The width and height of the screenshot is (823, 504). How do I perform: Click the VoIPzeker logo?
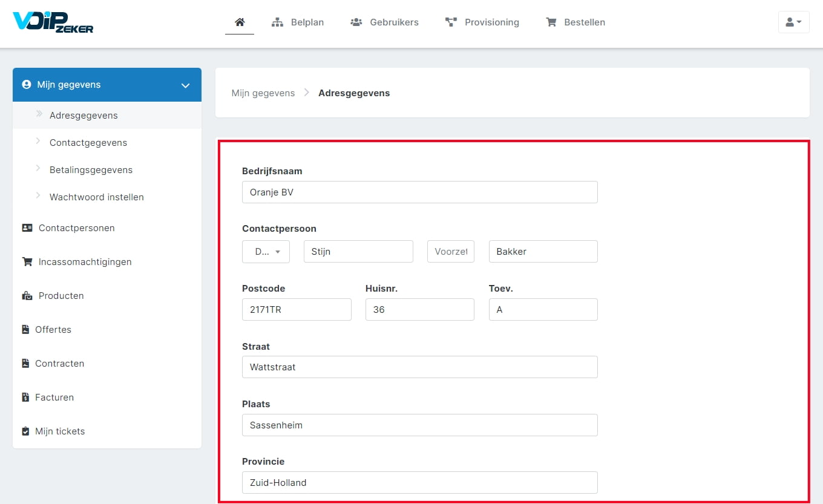[53, 22]
